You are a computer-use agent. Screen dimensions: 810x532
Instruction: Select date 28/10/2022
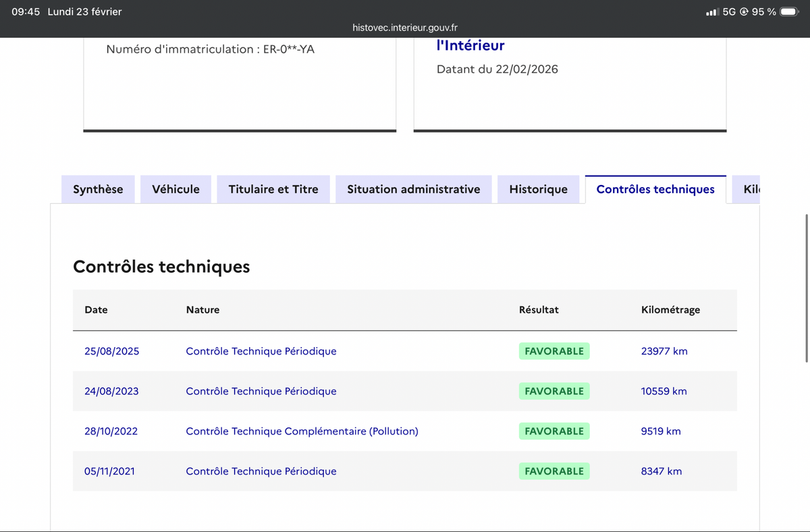tap(111, 431)
